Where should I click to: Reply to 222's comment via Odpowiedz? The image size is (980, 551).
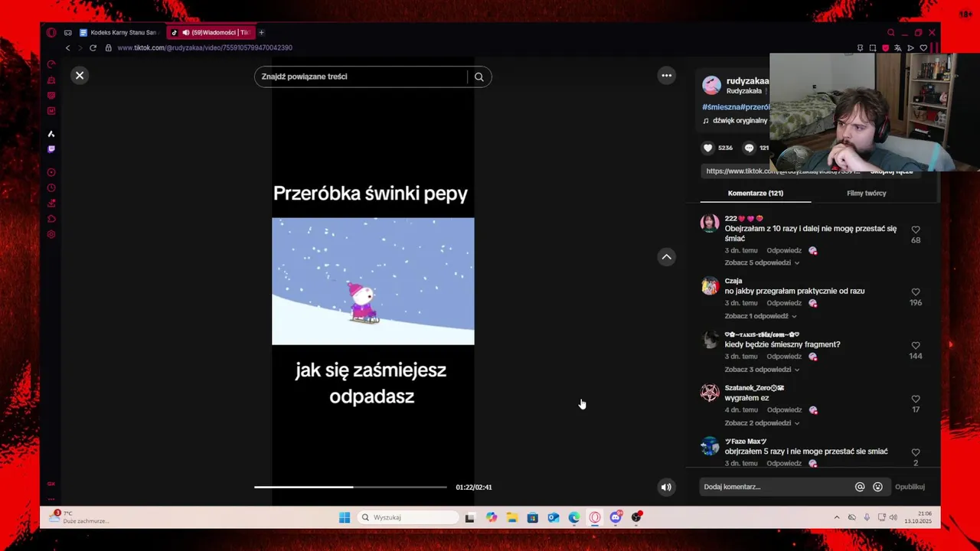pyautogui.click(x=784, y=250)
